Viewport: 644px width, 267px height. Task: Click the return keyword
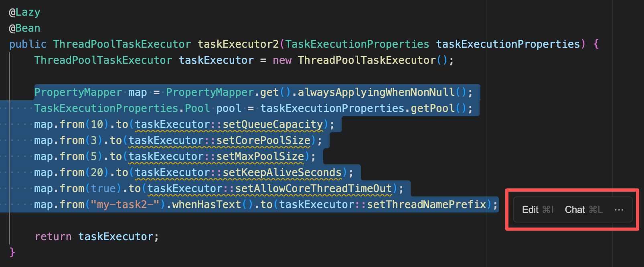[x=53, y=237]
